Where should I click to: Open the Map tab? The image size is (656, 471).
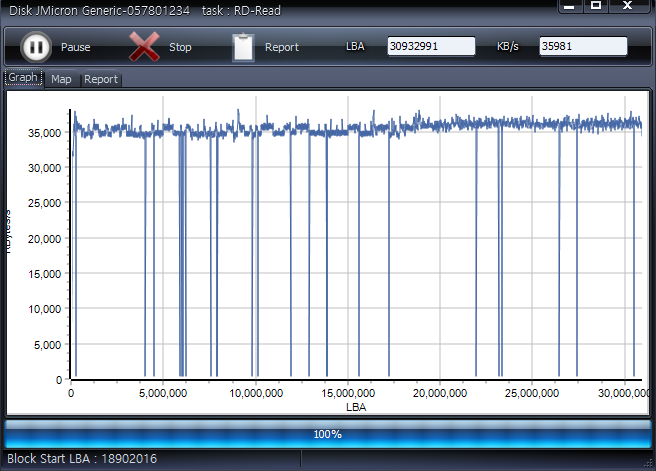pyautogui.click(x=61, y=79)
